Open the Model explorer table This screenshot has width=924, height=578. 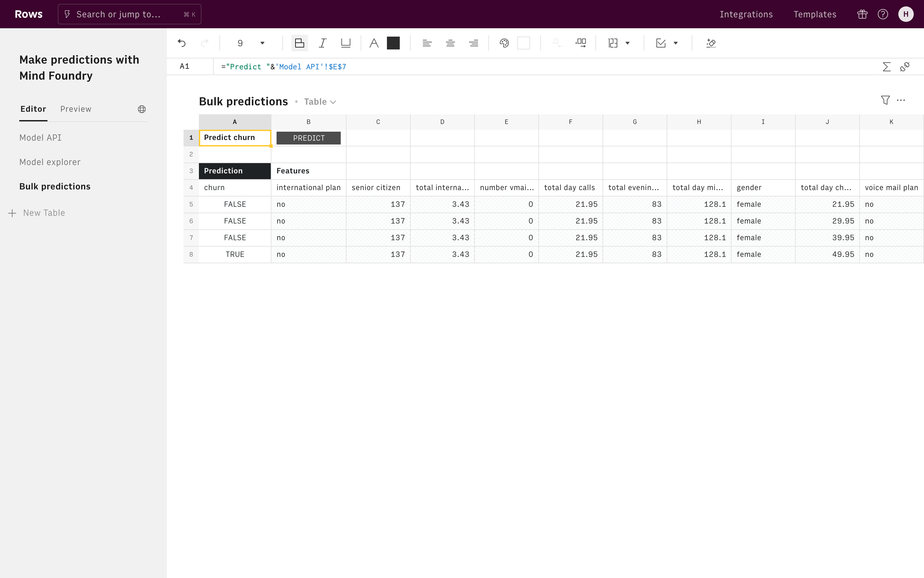50,162
